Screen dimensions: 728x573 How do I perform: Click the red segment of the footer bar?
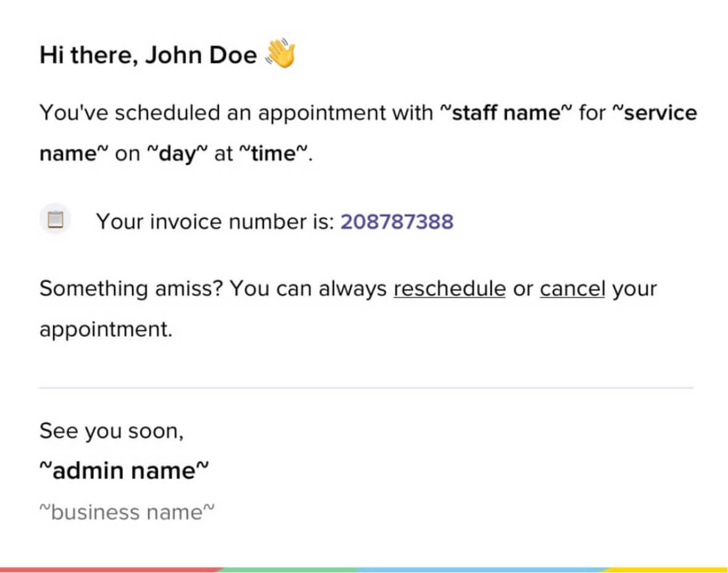(111, 569)
